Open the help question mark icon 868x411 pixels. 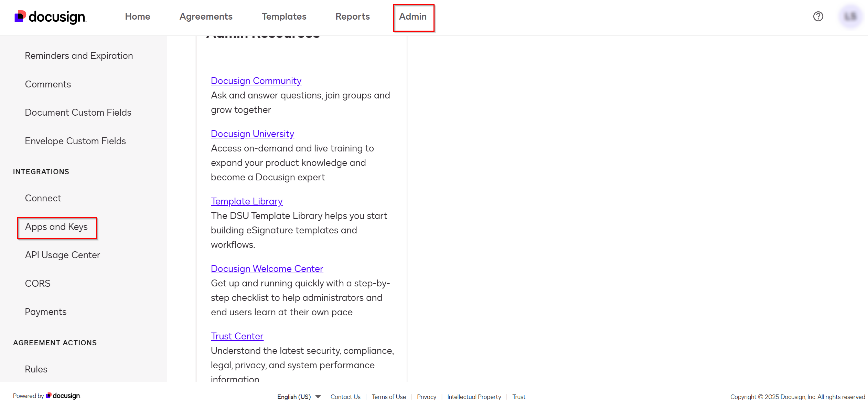coord(818,16)
